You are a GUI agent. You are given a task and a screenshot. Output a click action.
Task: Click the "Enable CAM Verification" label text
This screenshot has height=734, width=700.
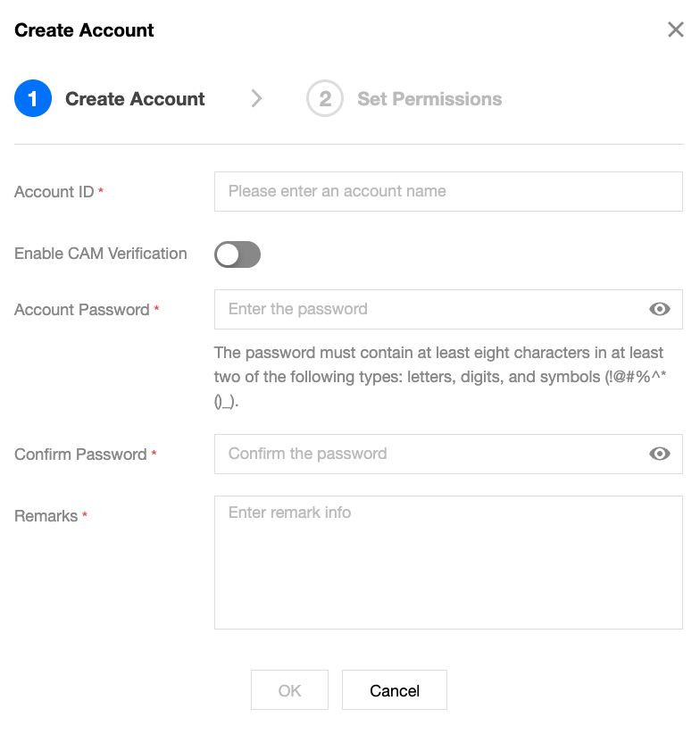pos(101,254)
